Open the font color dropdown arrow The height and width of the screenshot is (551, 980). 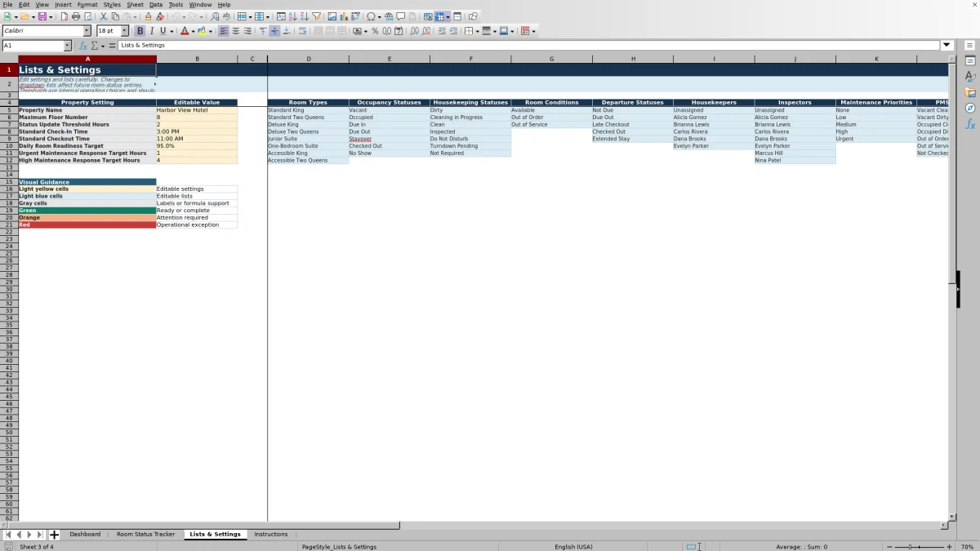pyautogui.click(x=194, y=31)
